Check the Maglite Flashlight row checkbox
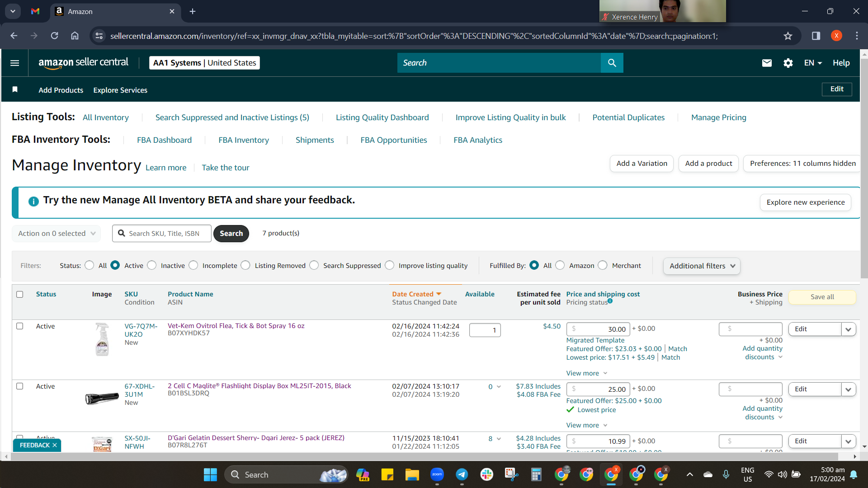Viewport: 868px width, 488px height. pyautogui.click(x=19, y=386)
